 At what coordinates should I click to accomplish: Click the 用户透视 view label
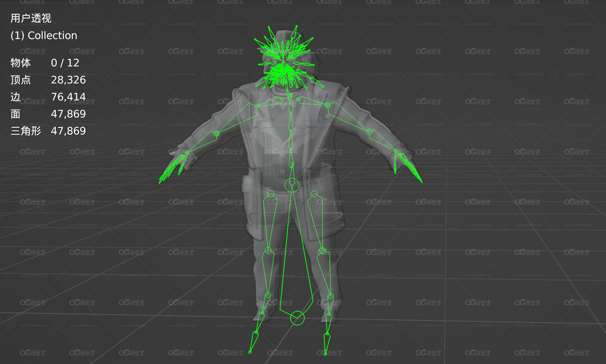pyautogui.click(x=31, y=18)
